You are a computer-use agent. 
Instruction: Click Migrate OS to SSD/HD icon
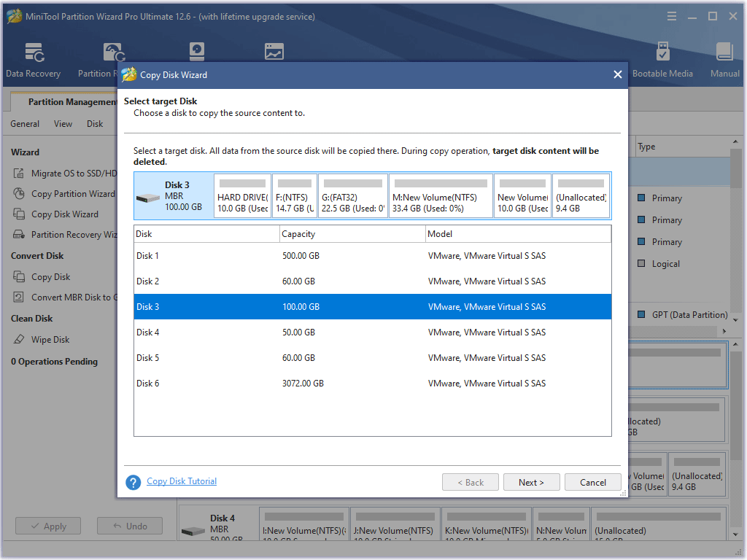click(18, 174)
